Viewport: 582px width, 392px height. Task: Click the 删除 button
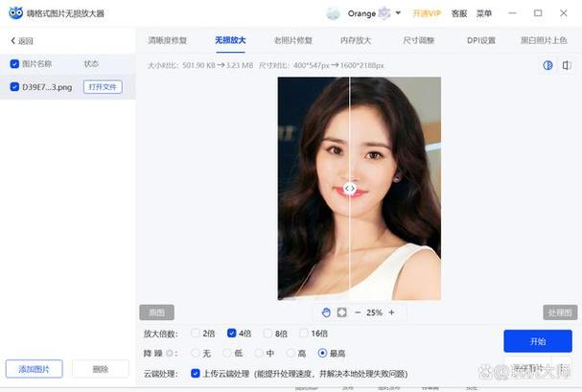tap(101, 369)
